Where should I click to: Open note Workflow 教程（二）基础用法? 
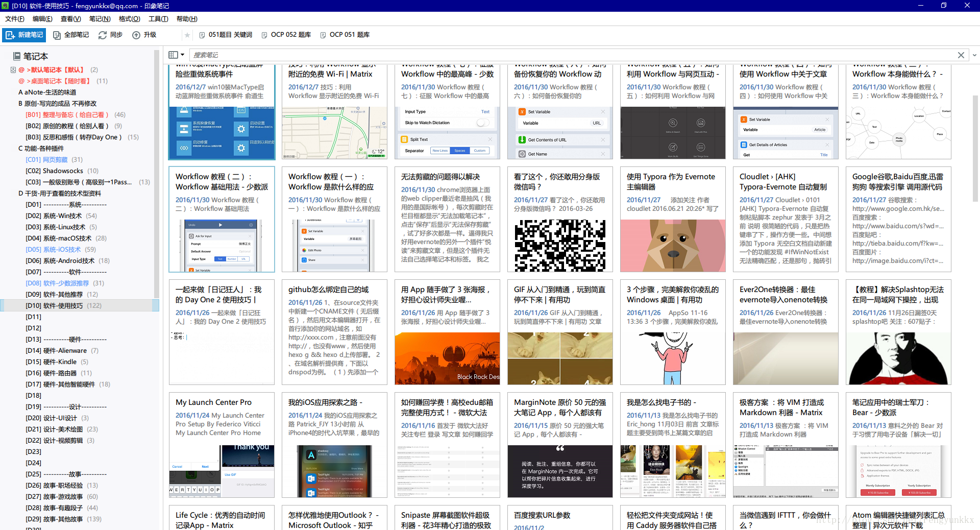coord(222,219)
